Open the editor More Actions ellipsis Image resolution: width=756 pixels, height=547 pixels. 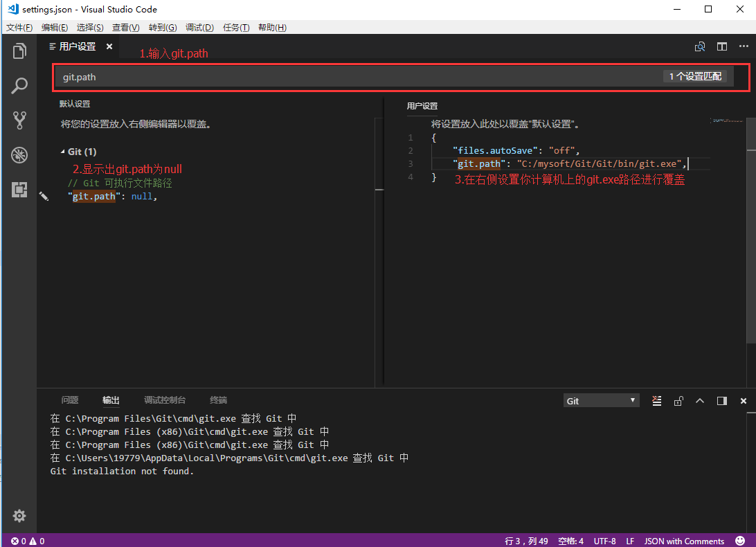[x=744, y=47]
